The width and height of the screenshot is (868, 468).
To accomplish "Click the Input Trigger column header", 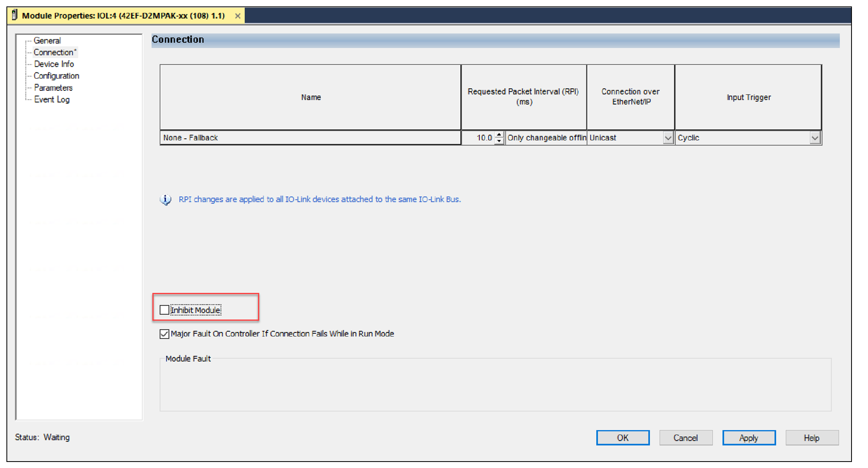I will coord(748,97).
